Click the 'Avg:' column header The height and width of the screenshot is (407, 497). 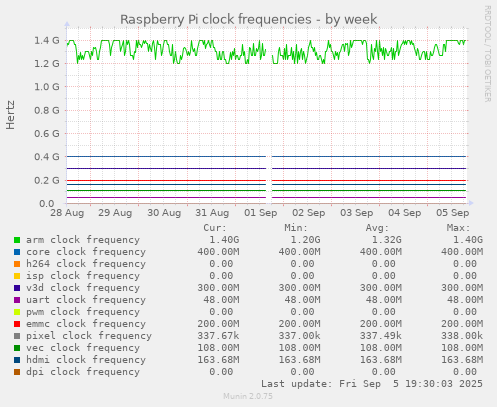[x=377, y=228]
